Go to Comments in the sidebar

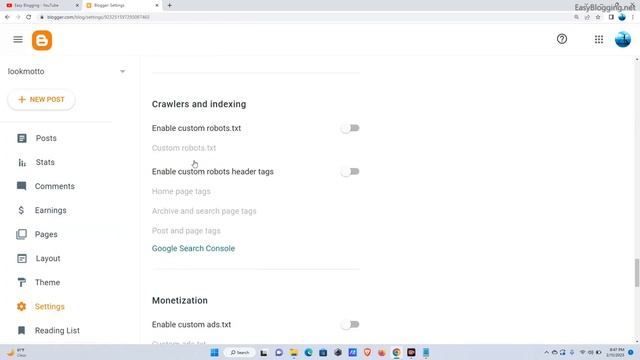click(x=56, y=186)
